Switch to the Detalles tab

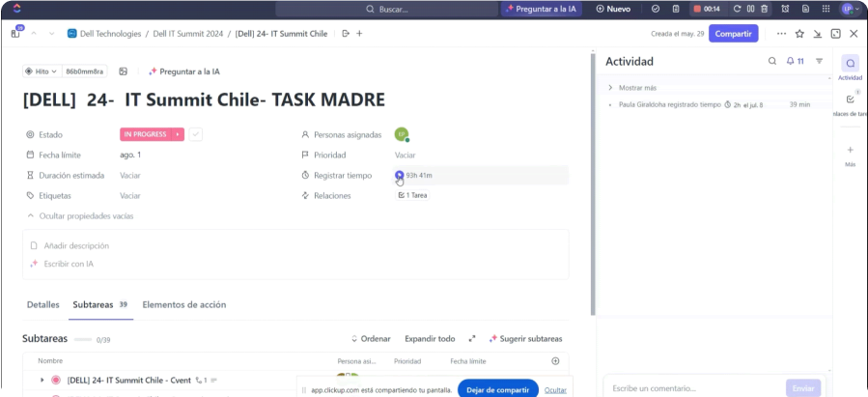(x=43, y=304)
